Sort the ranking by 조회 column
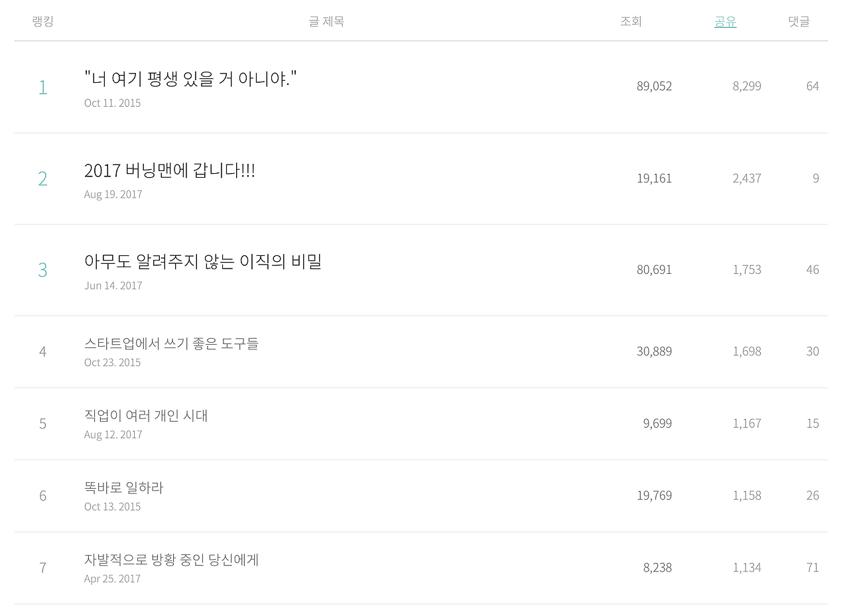This screenshot has width=849, height=616. (631, 21)
